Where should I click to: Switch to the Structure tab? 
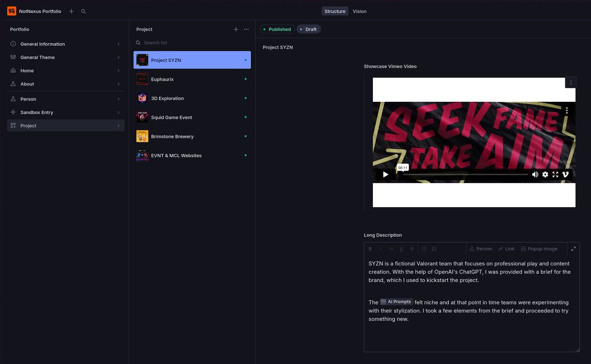335,11
